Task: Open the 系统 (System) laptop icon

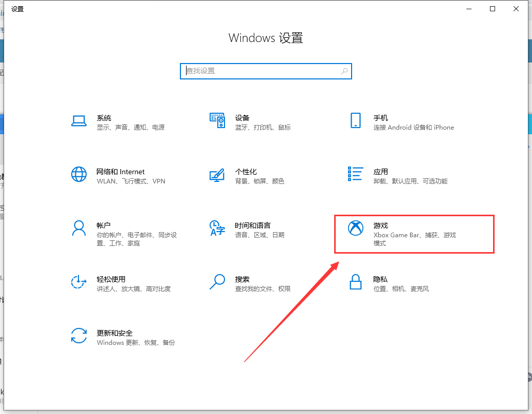Action: tap(79, 121)
